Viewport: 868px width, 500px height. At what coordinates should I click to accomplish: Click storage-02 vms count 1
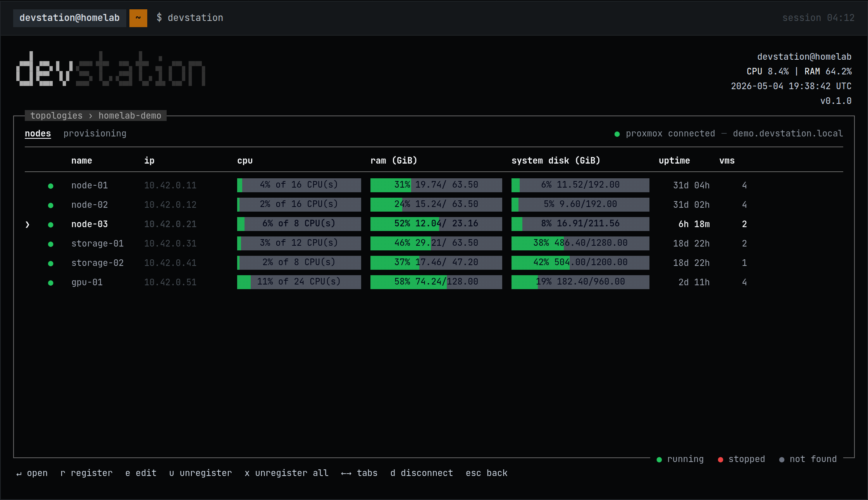[744, 263]
